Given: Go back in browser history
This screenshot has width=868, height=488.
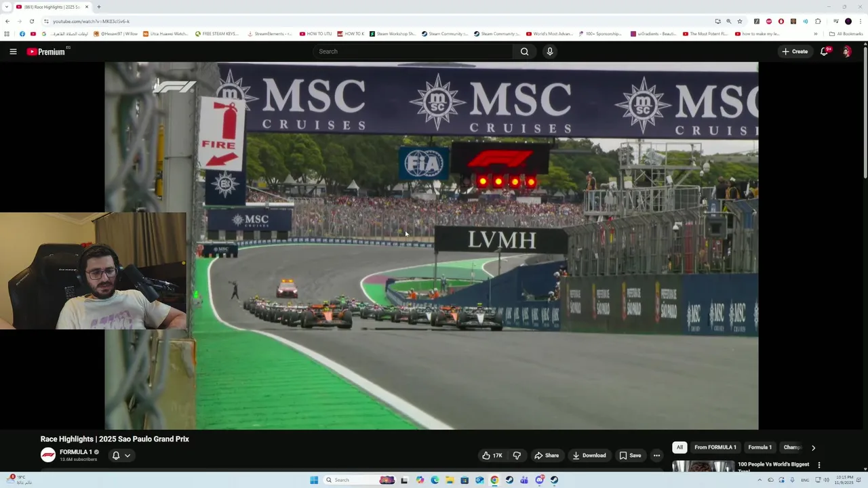Looking at the screenshot, I should (x=7, y=21).
